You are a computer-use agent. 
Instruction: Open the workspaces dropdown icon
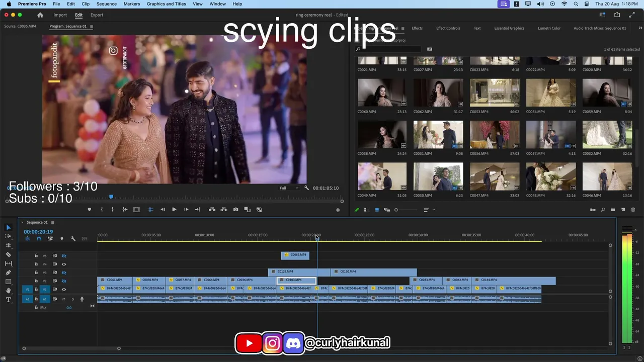[x=602, y=15]
